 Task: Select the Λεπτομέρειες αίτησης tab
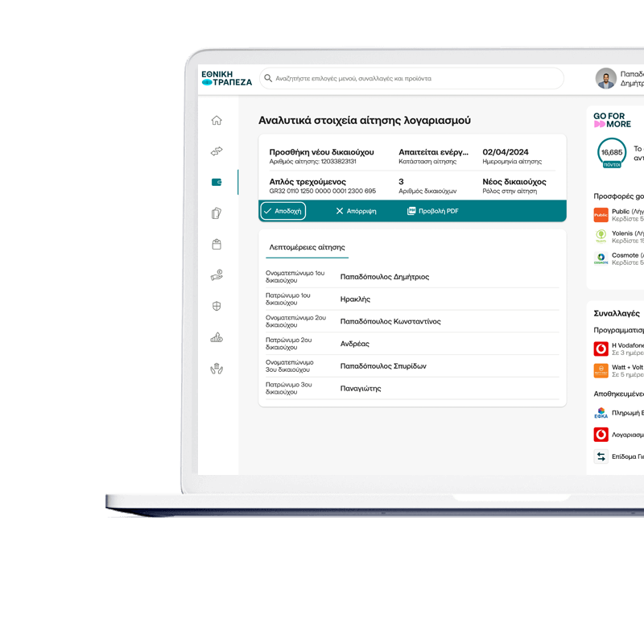point(307,247)
